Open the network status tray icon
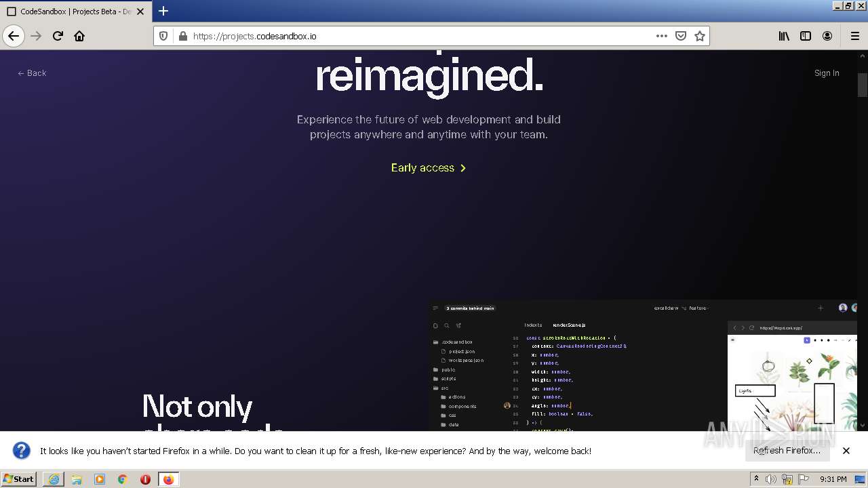Image resolution: width=868 pixels, height=488 pixels. point(787,479)
